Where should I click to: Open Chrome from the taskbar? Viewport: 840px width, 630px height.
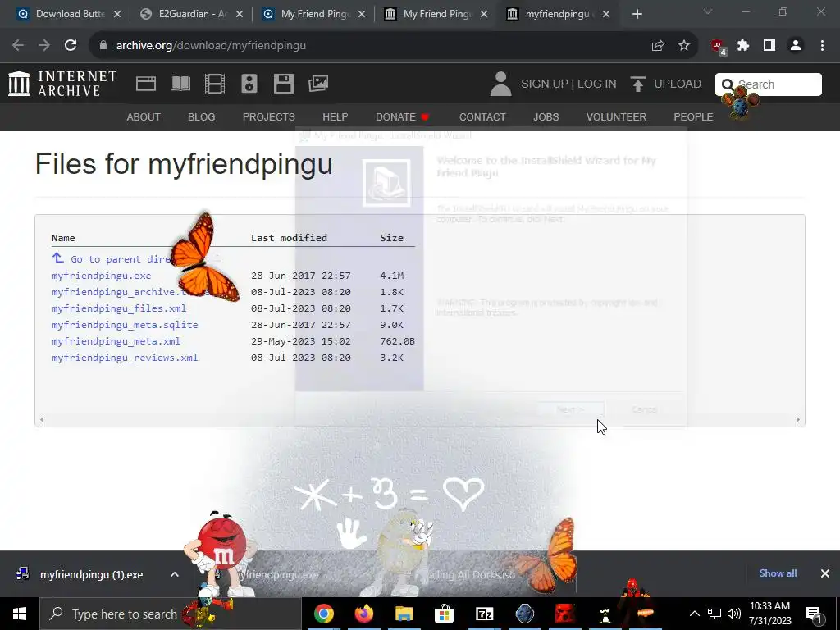coord(323,614)
